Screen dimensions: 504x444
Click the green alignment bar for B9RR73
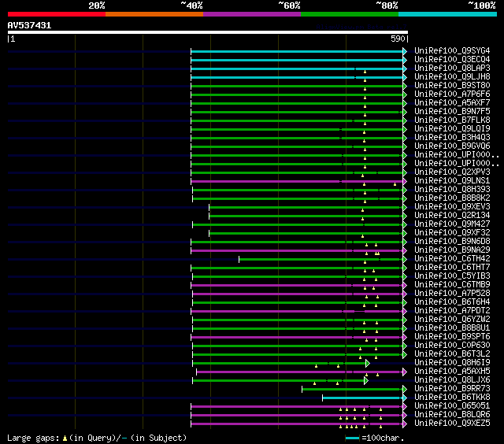tap(353, 390)
